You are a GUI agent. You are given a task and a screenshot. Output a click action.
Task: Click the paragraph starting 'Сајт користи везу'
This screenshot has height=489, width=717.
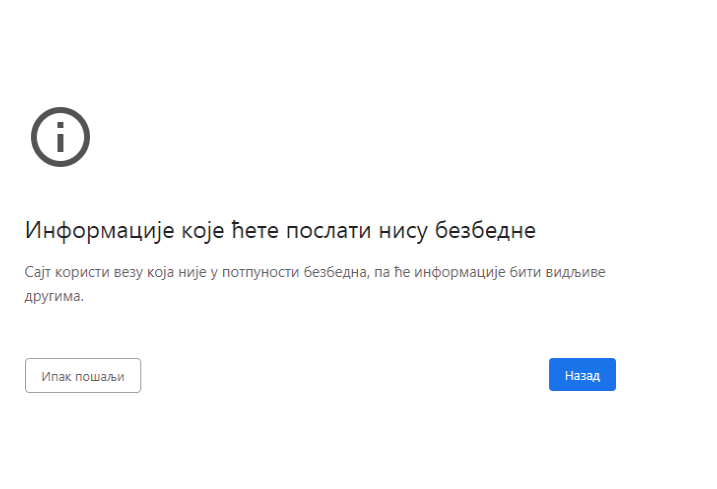click(315, 284)
